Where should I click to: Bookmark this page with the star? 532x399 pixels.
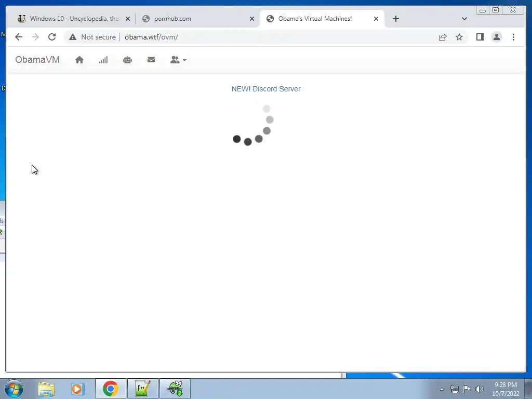click(x=459, y=37)
